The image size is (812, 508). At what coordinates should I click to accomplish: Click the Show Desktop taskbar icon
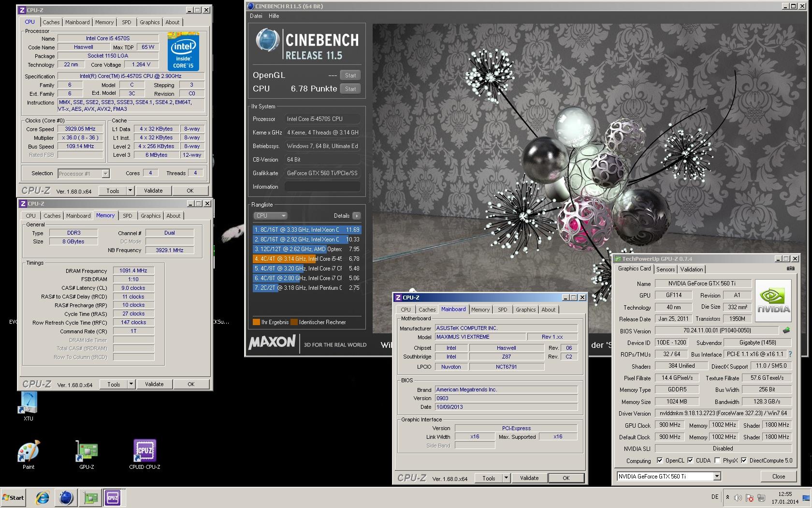(806, 498)
